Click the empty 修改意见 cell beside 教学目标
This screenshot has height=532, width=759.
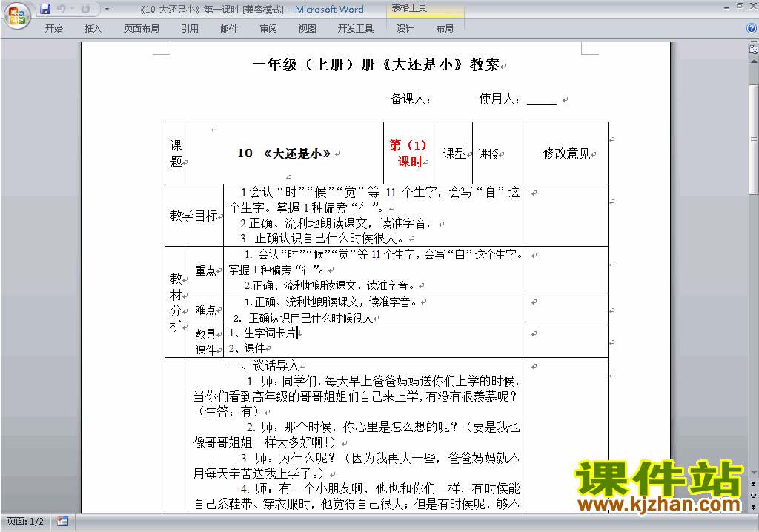[x=567, y=216]
